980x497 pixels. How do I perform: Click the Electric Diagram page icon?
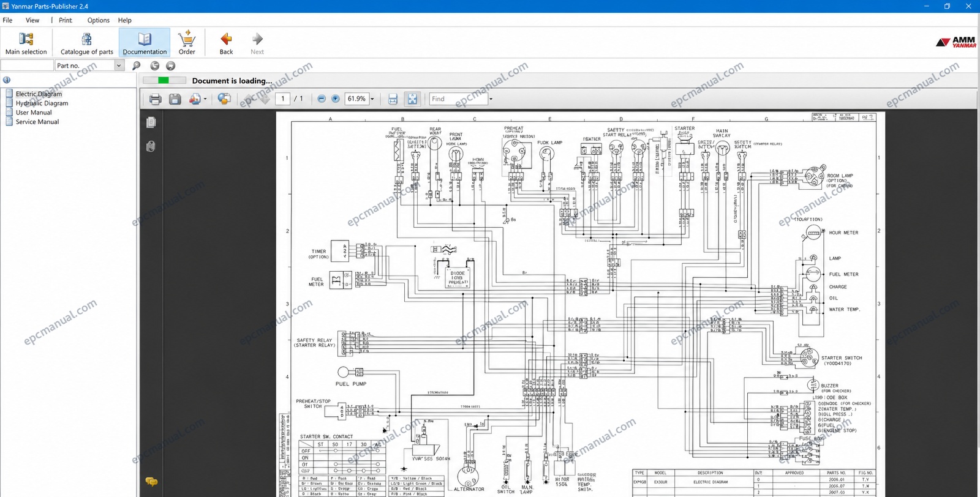9,94
